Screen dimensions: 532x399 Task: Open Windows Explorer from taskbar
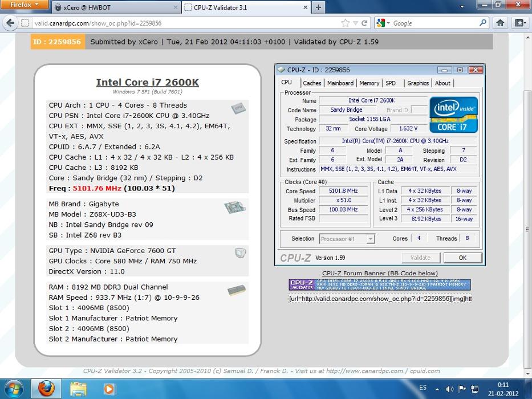(78, 389)
